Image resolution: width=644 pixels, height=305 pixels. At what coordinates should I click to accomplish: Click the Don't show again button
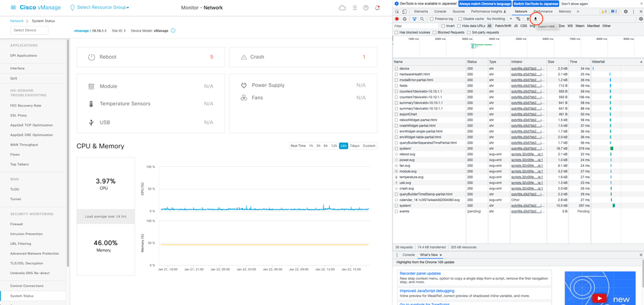pos(574,3)
